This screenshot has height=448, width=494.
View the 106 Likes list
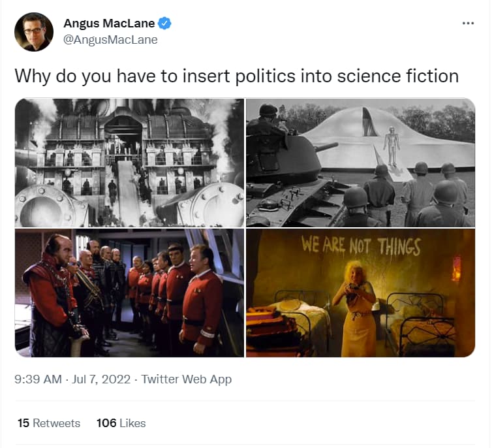(121, 423)
